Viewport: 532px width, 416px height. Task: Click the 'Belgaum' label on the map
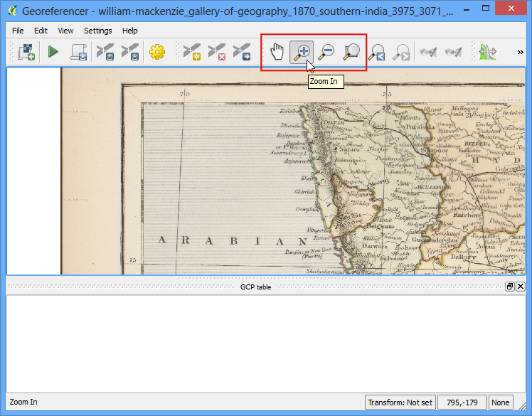(381, 226)
